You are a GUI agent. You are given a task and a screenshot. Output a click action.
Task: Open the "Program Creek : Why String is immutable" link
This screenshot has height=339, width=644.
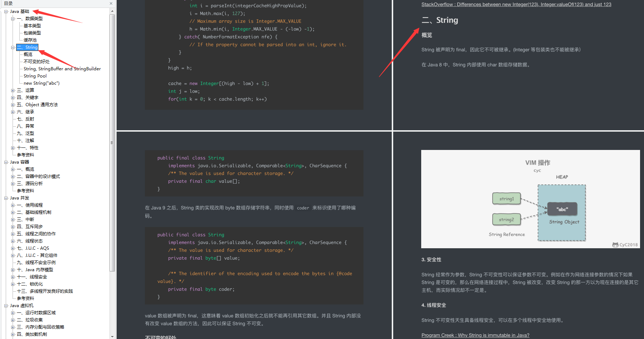(x=475, y=335)
